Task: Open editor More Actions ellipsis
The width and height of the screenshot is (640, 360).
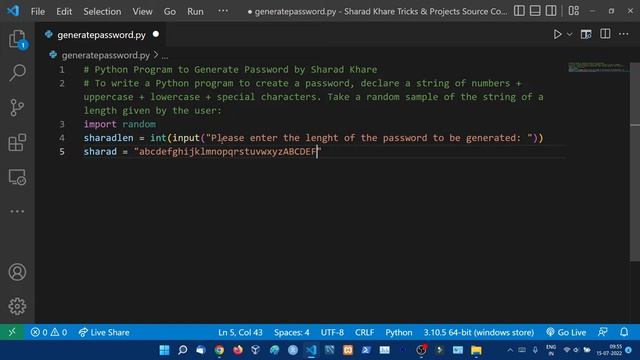Action: [x=624, y=34]
